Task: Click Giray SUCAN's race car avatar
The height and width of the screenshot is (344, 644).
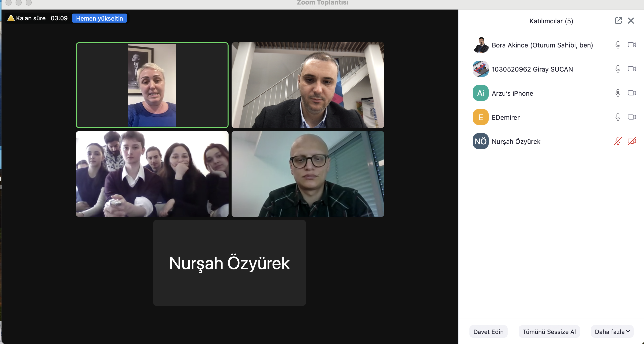Action: (480, 69)
